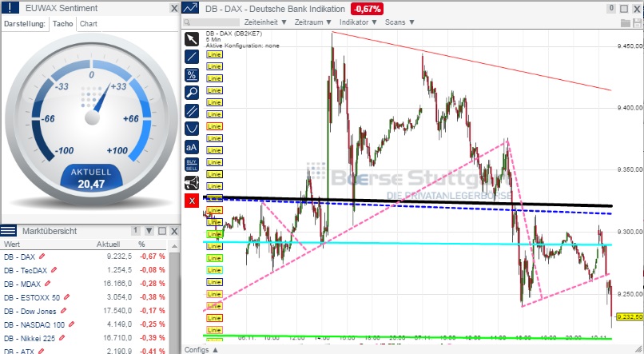Click the -0,67% change badge in chart title
The image size is (644, 354).
coord(367,9)
